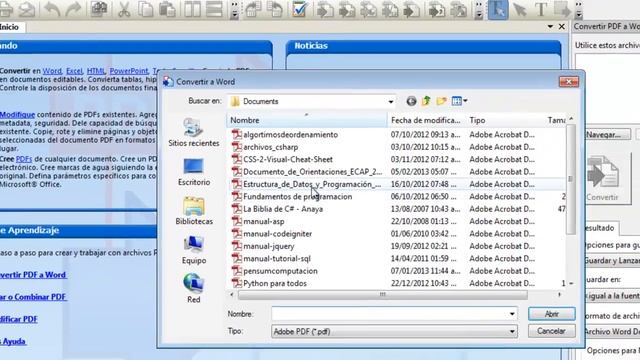This screenshot has height=360, width=640.
Task: Sort by Tipo column header
Action: [504, 120]
